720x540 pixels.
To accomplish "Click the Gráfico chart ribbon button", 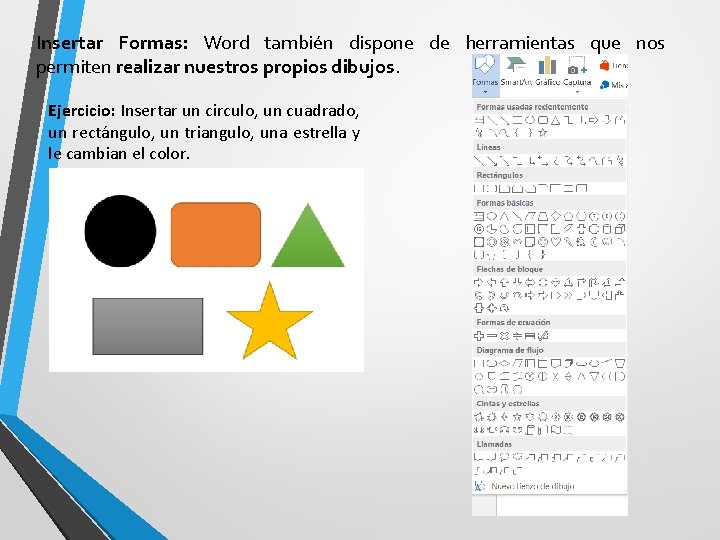I will click(547, 72).
